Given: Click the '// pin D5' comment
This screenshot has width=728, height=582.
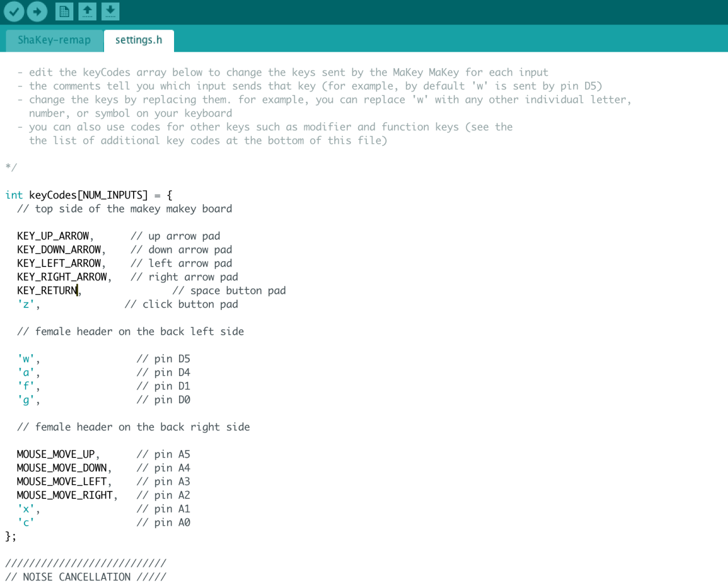Looking at the screenshot, I should [x=163, y=359].
